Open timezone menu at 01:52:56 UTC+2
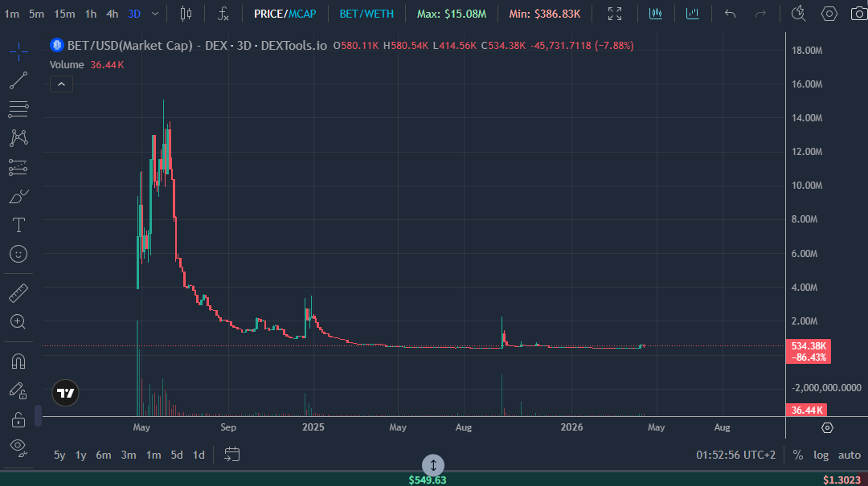The width and height of the screenshot is (868, 486). pyautogui.click(x=735, y=455)
